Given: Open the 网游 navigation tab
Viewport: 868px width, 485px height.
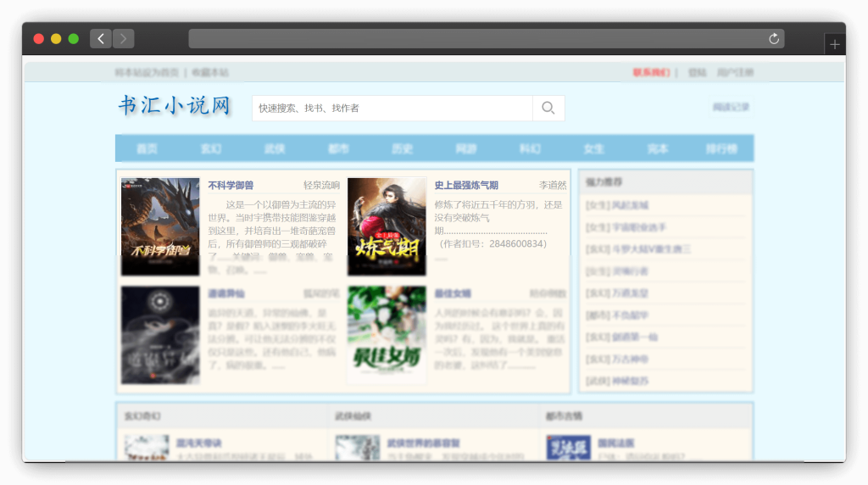Looking at the screenshot, I should pos(466,149).
